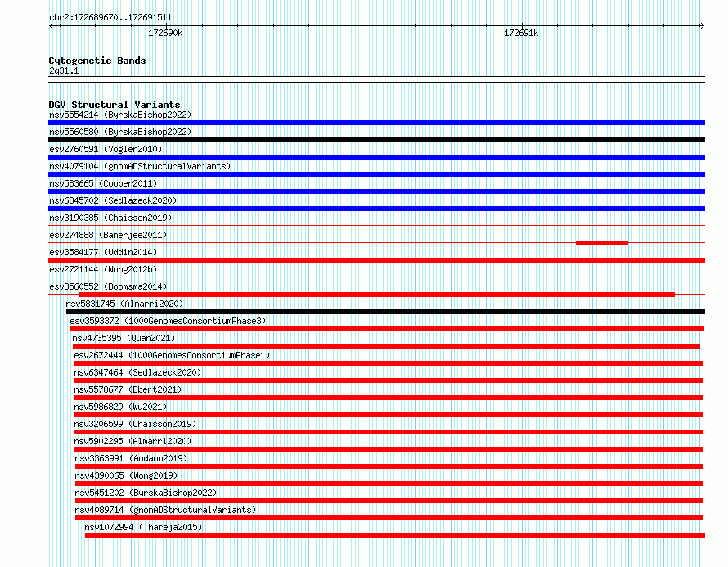Select nsv3206599 (Chaisson2019) label
Viewport: 728px width, 567px height.
click(135, 424)
